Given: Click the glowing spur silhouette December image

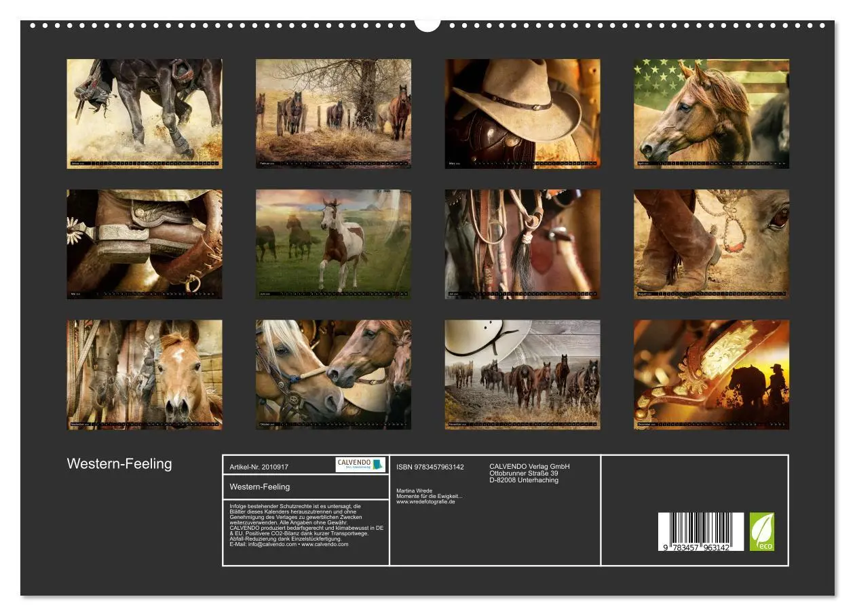Looking at the screenshot, I should tap(712, 373).
